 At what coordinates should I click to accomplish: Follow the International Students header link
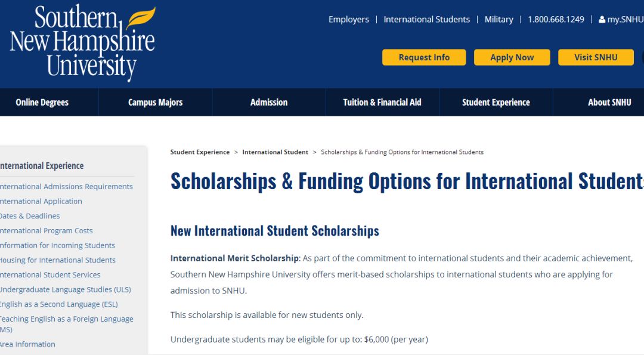[427, 19]
